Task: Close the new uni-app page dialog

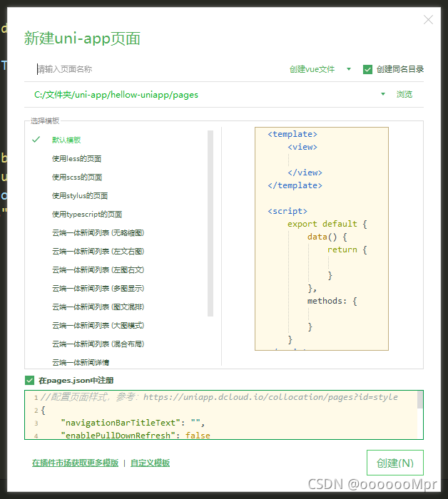Action: click(428, 20)
